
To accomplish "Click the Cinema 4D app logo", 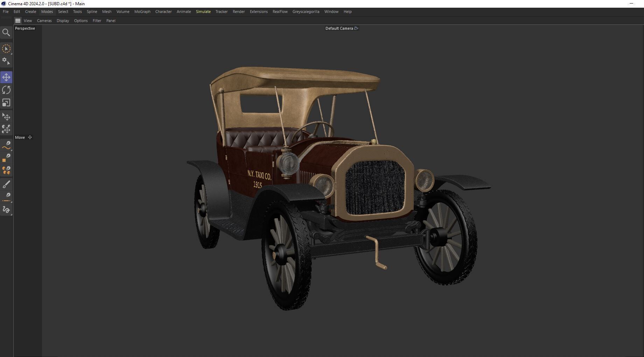I will pyautogui.click(x=3, y=3).
